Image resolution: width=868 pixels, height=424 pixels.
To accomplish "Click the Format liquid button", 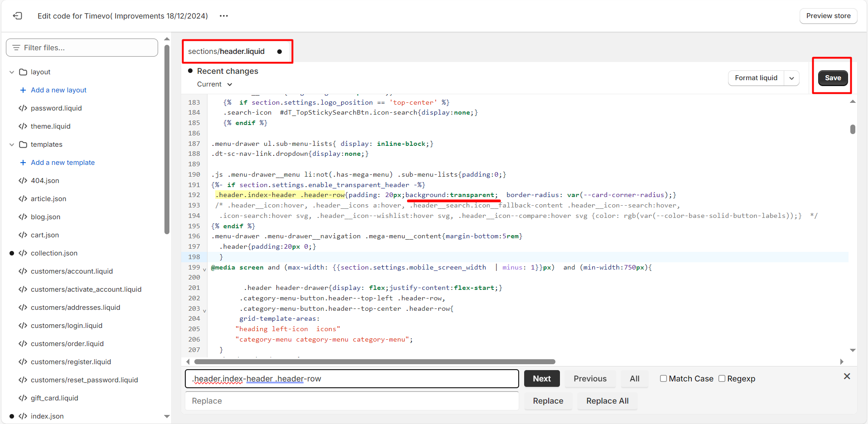I will pyautogui.click(x=756, y=78).
